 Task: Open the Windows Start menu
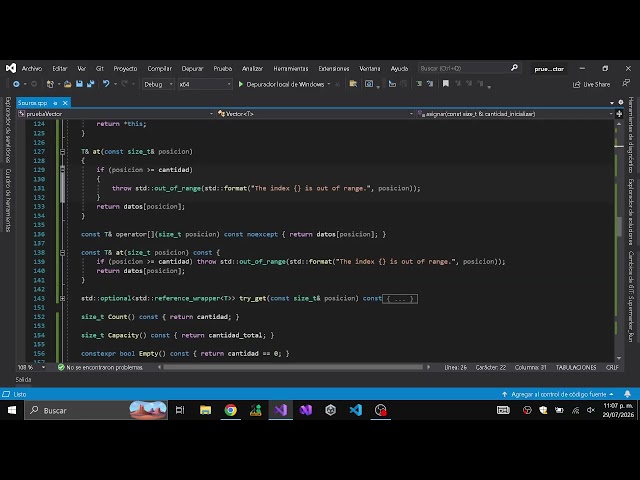12,410
